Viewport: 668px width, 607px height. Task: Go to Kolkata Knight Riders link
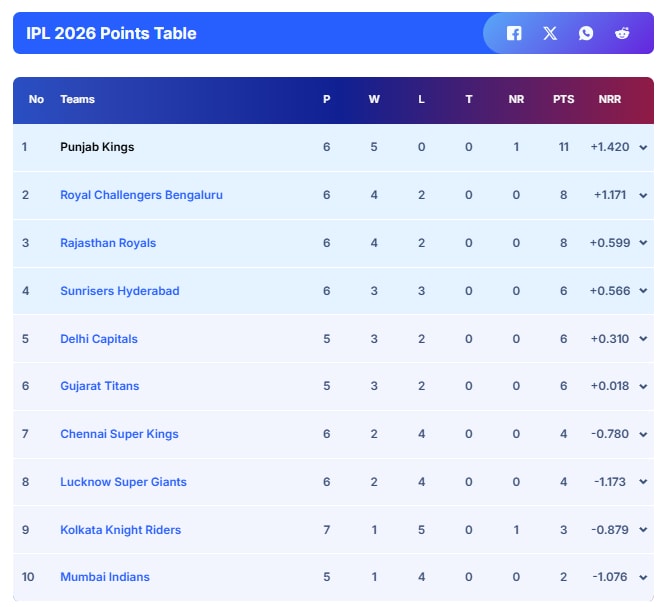[x=120, y=530]
